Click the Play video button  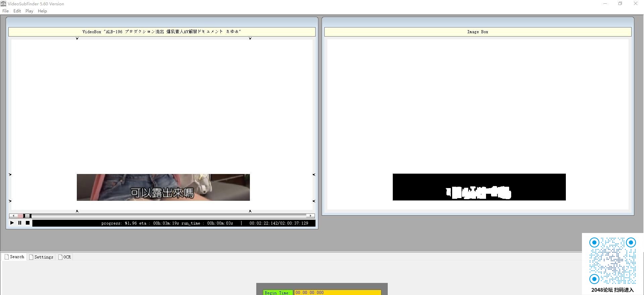(12, 223)
